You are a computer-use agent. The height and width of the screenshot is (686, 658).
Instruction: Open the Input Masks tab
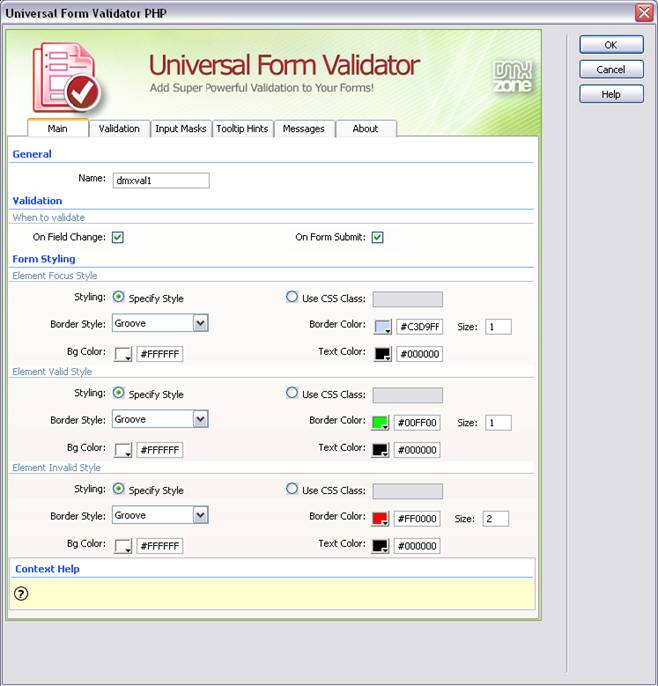pos(181,129)
